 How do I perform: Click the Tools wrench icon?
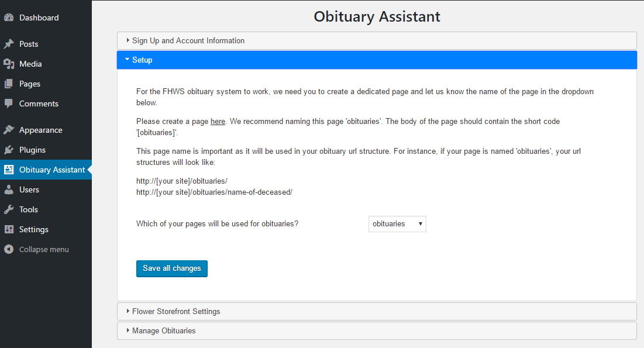click(9, 210)
